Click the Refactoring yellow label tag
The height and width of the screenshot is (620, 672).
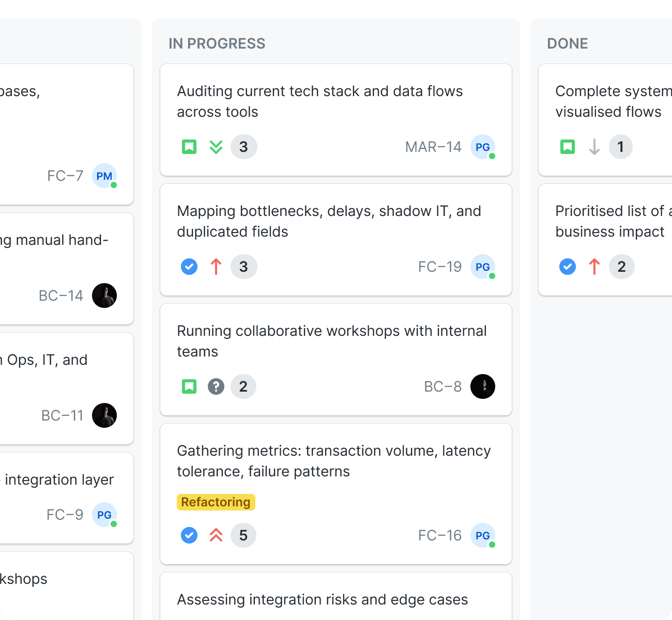[216, 502]
